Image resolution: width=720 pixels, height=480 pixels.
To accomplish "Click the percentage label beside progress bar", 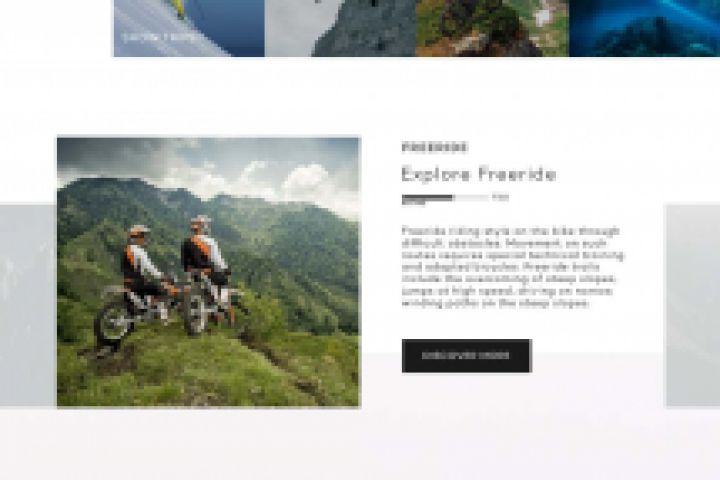I will coord(501,198).
